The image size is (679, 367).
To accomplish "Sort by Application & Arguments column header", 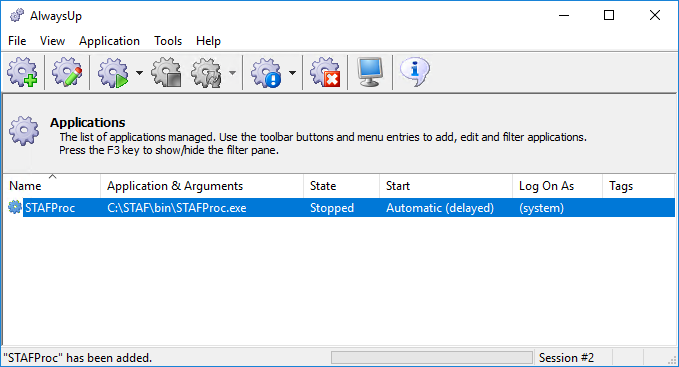I will click(202, 186).
